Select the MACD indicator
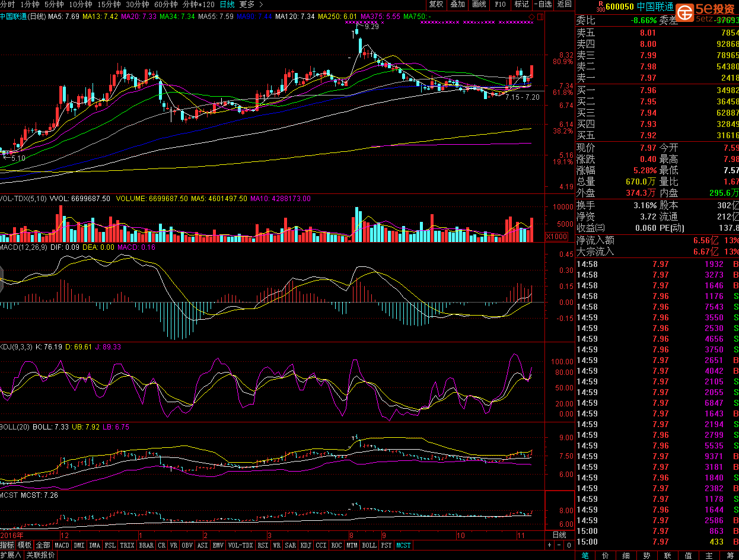The image size is (739, 560). click(x=62, y=545)
